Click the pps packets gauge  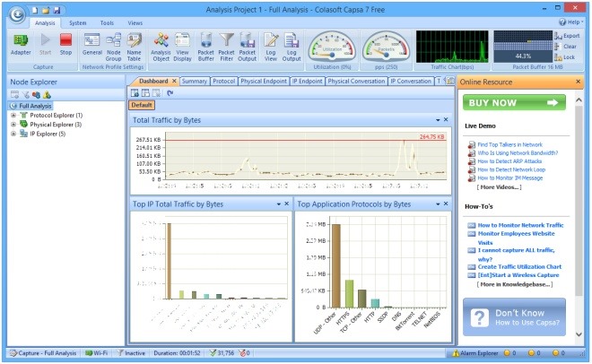386,48
